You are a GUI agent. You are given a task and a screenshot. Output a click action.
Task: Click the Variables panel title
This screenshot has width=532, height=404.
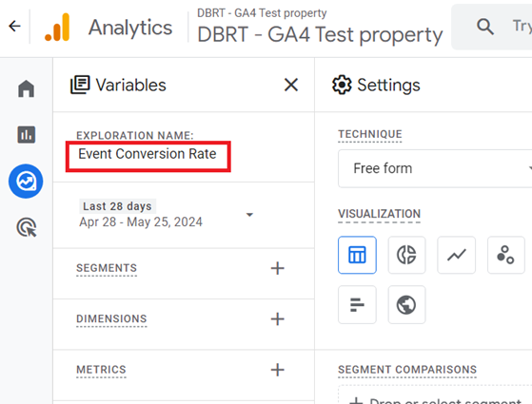(x=131, y=85)
